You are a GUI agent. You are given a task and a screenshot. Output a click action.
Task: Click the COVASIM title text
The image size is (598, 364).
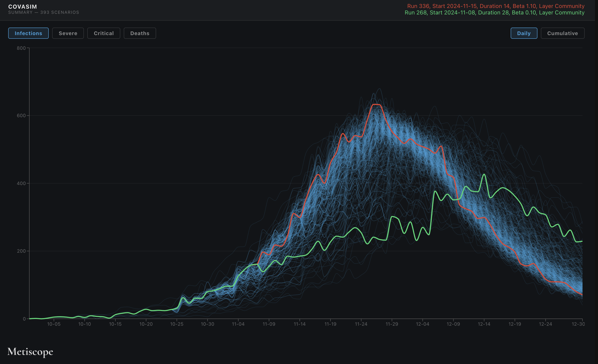pos(23,6)
